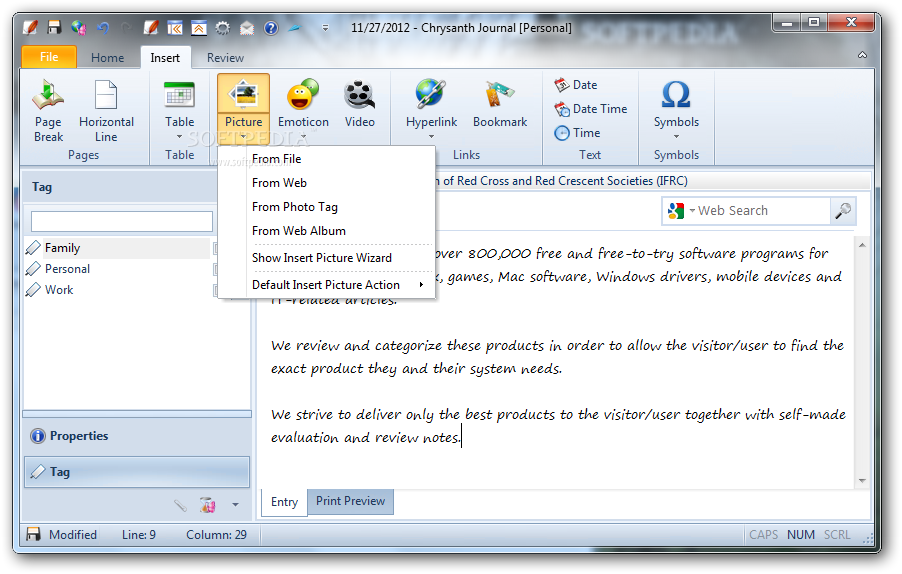Expand the Table dropdown arrow
Image resolution: width=902 pixels, height=574 pixels.
179,137
